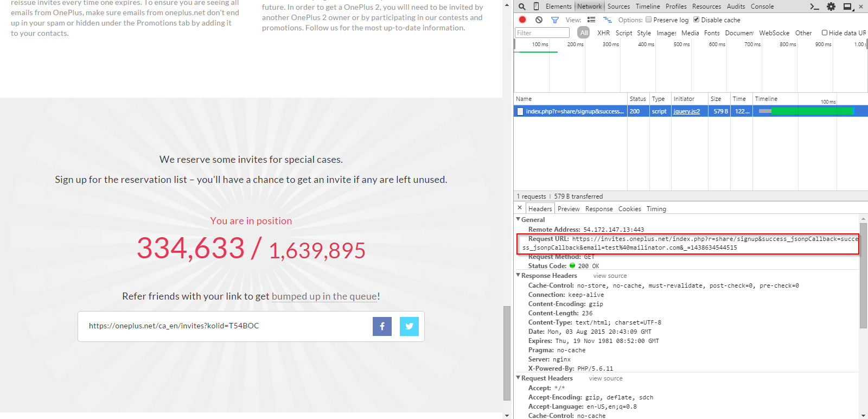This screenshot has height=419, width=868.
Task: Filter requests by Other type
Action: point(803,33)
